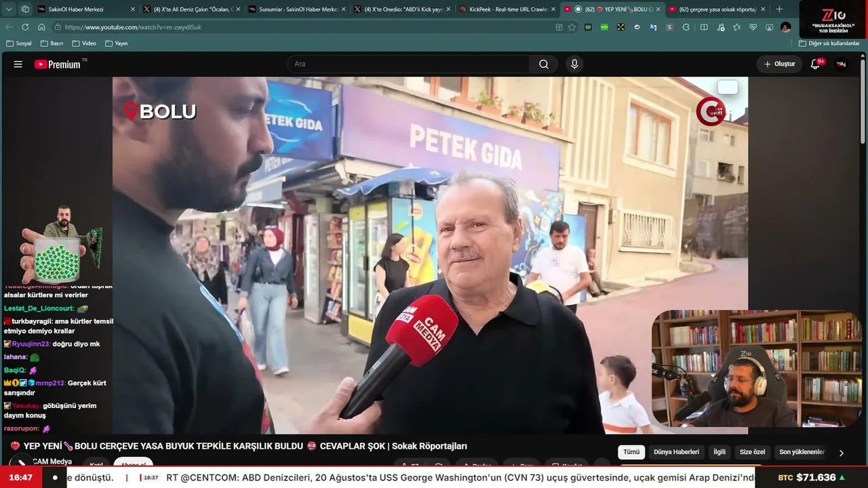Open the YouTube guide hamburger menu

[x=18, y=64]
